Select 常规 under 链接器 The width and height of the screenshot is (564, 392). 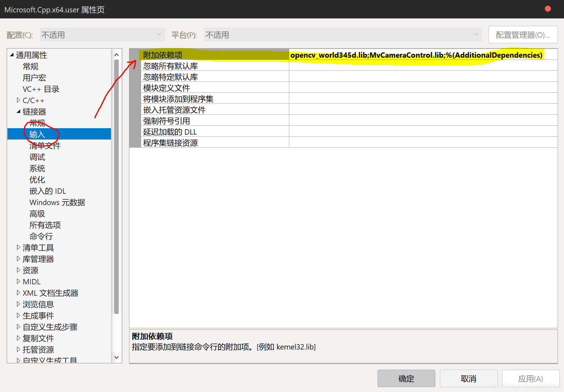(37, 123)
